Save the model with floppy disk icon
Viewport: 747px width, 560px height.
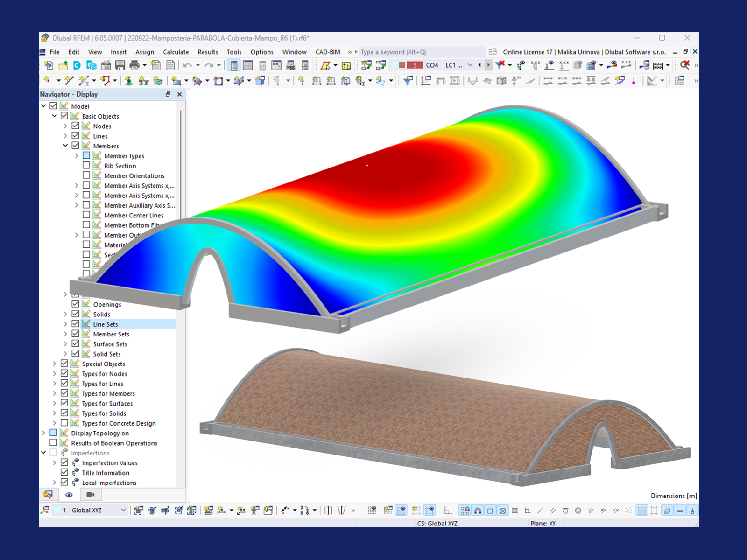pos(120,65)
